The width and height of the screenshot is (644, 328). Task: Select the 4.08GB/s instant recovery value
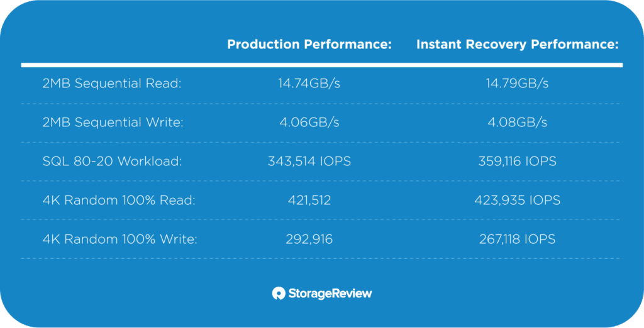coord(518,123)
